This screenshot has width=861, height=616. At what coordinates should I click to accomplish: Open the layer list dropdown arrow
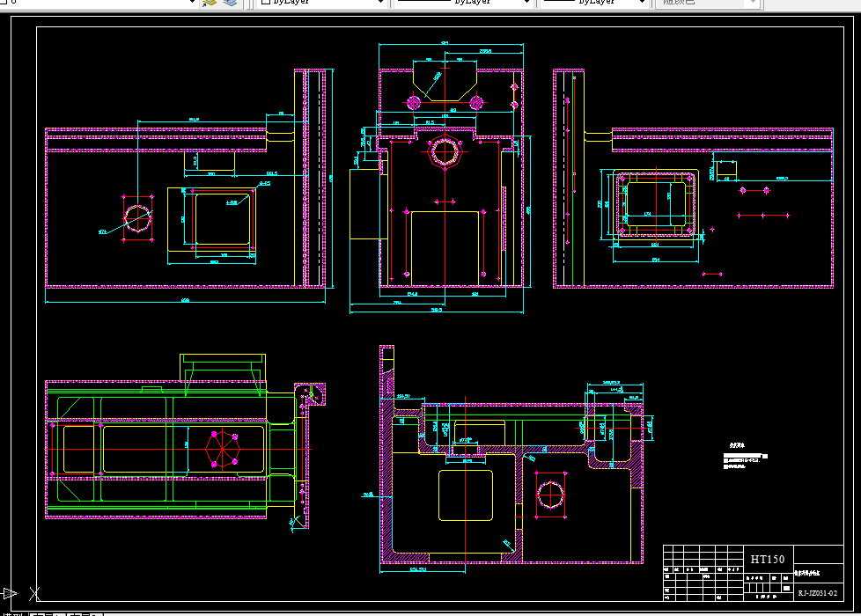pos(192,2)
